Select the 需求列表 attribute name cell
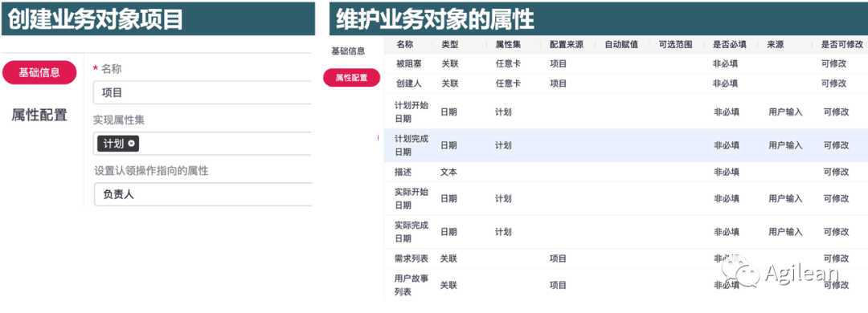This screenshot has height=313, width=868. click(411, 258)
